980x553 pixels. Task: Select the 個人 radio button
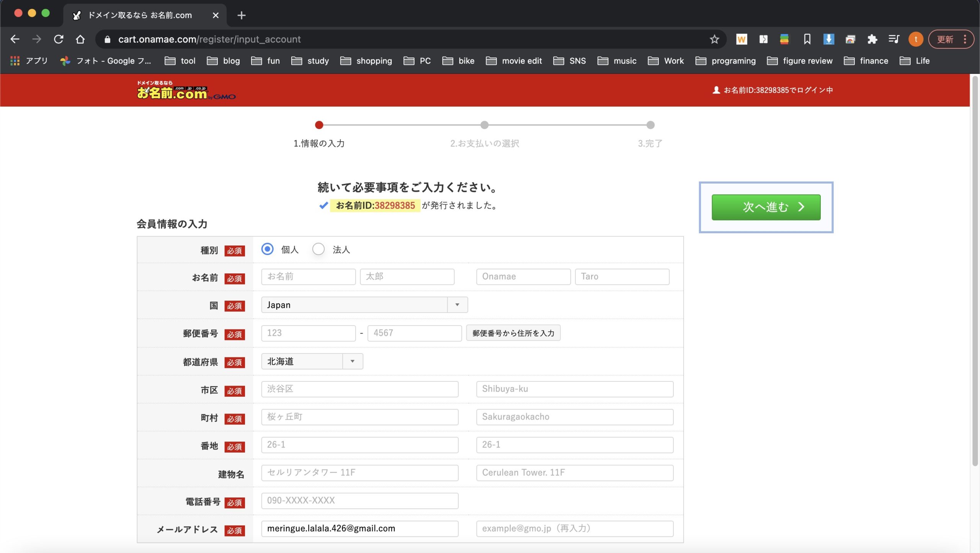[x=268, y=249]
